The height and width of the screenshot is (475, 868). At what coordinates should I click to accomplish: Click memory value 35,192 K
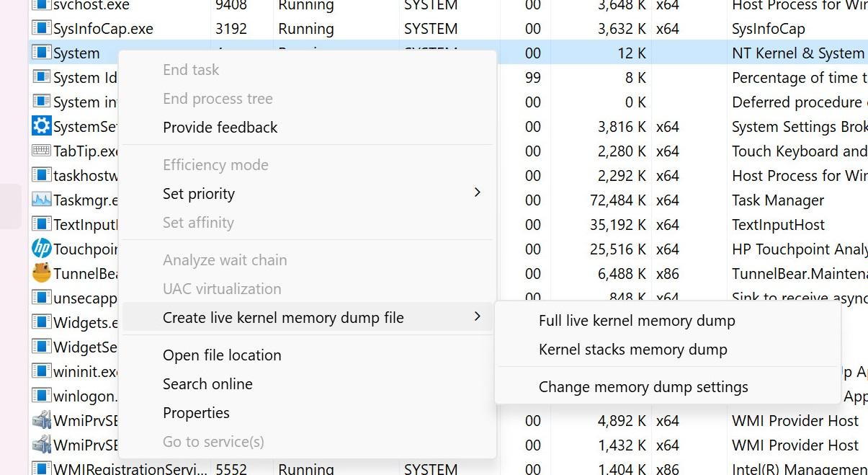pos(617,224)
